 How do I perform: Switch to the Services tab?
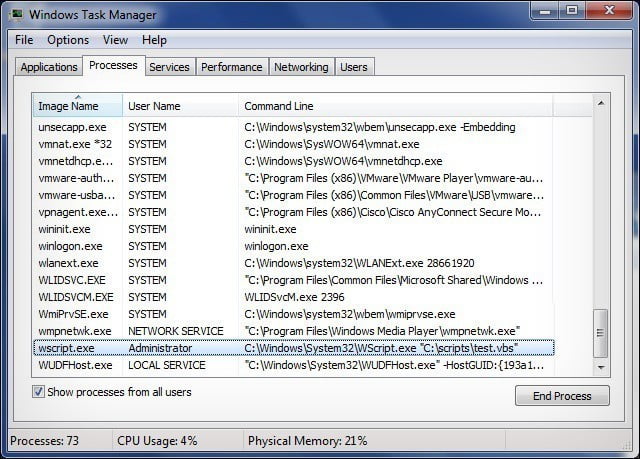169,67
